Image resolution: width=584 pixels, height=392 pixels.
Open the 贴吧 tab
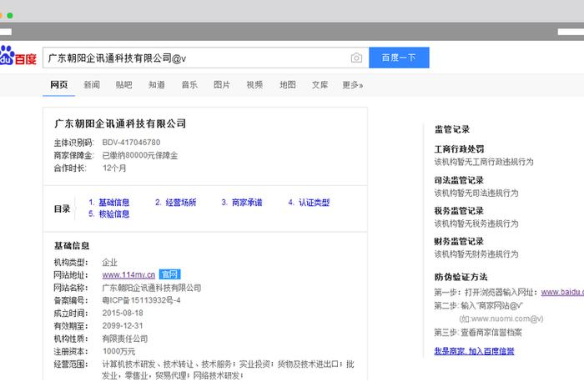click(124, 85)
